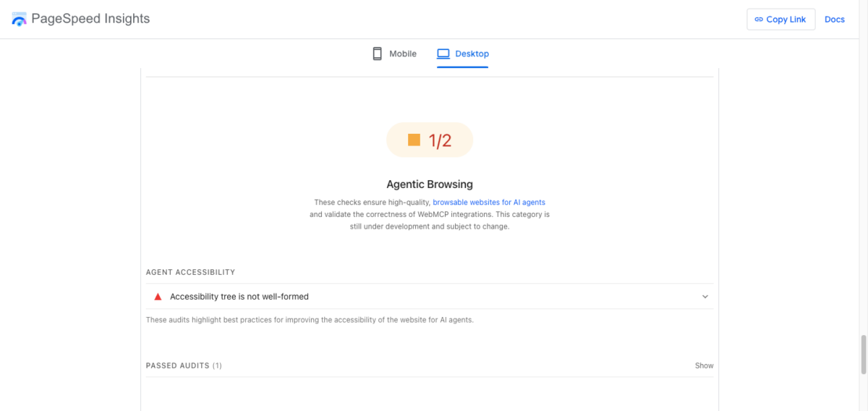
Task: Click the Agentic Browsing heading
Action: pos(430,185)
